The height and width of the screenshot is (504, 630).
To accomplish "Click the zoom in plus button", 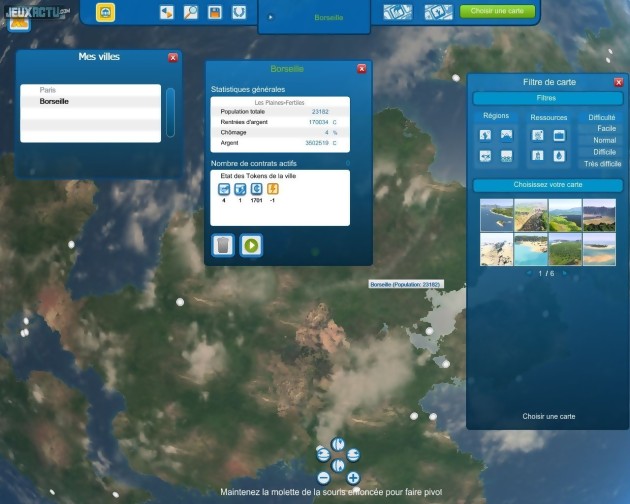I will click(353, 479).
